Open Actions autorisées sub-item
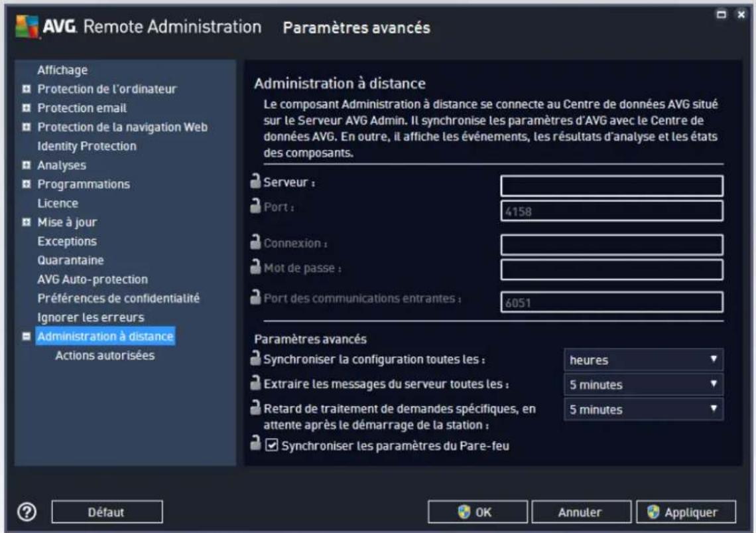756x533 pixels. pos(105,355)
